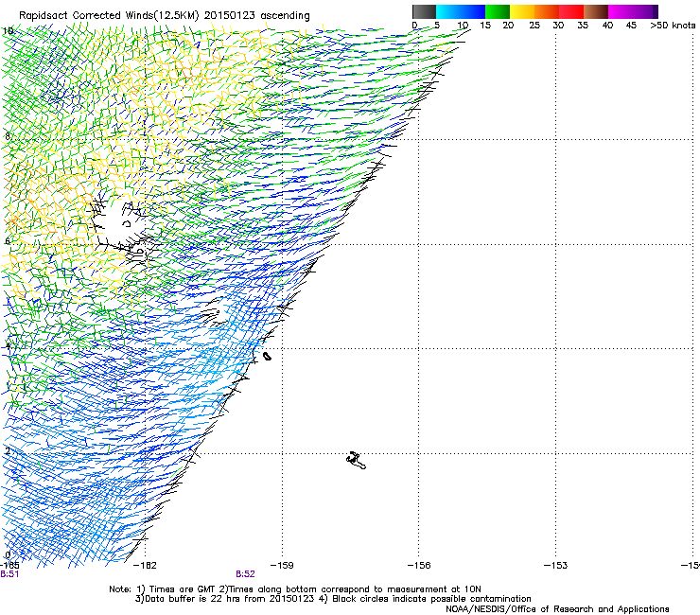Viewport: 700px width, 615px height.
Task: Click the magenta 40-45 knots legend swatch
Action: pos(621,11)
